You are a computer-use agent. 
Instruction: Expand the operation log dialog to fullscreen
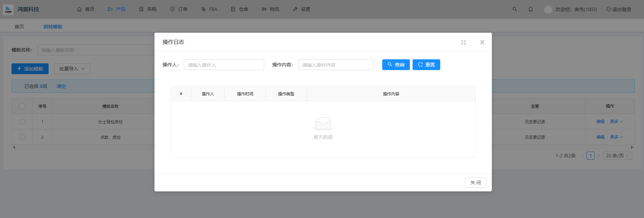click(464, 42)
